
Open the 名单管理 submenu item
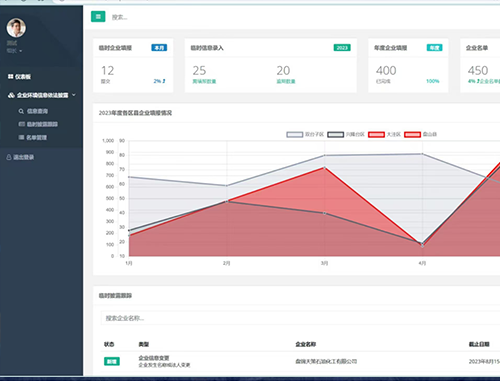pos(37,137)
